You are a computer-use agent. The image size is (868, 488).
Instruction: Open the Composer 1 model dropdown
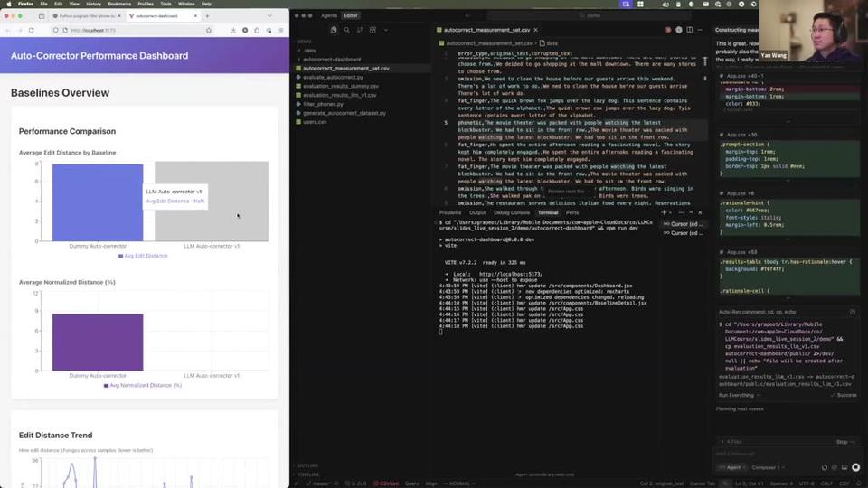tap(769, 467)
